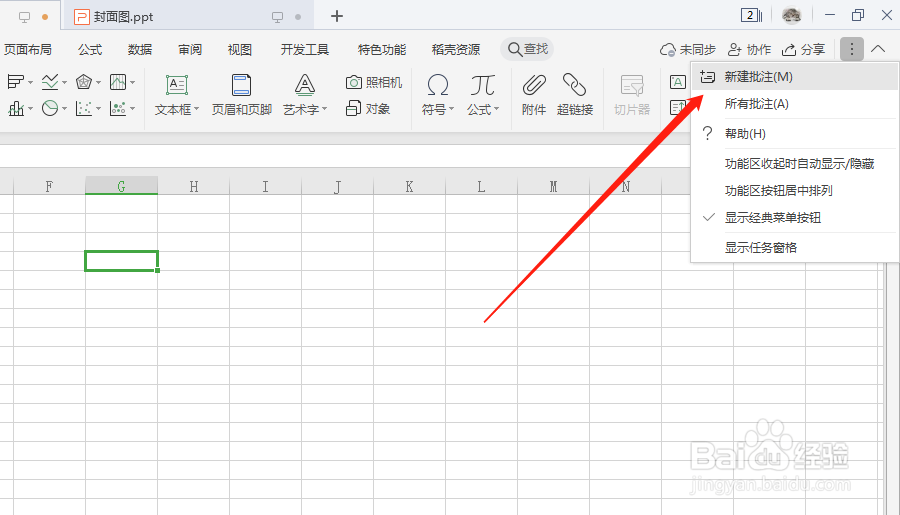Image resolution: width=900 pixels, height=515 pixels.
Task: Switch to the 视图 tab
Action: coord(240,50)
